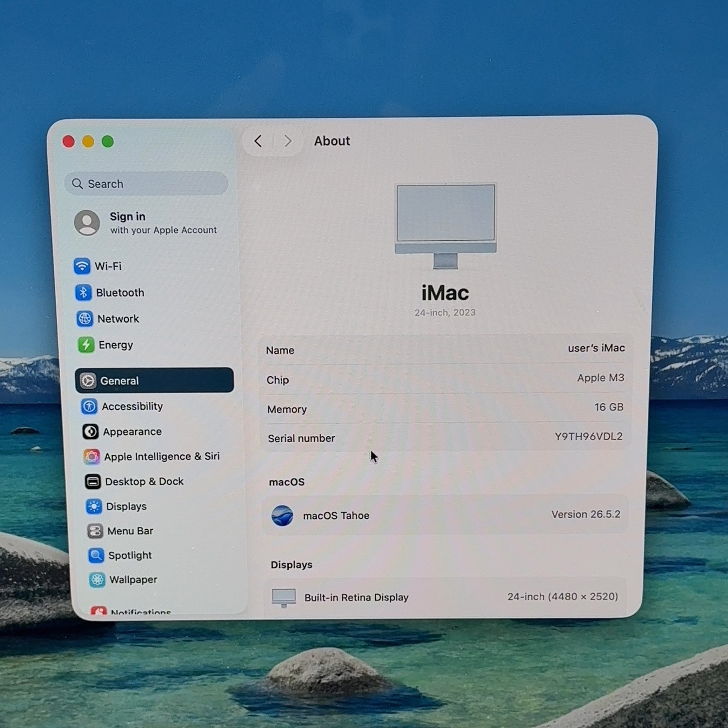The image size is (728, 728).
Task: Open the Spotlight magnifier icon
Action: coord(96,555)
